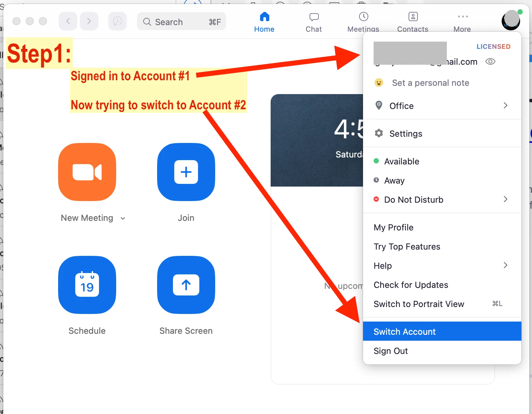Set status to Away

(442, 180)
